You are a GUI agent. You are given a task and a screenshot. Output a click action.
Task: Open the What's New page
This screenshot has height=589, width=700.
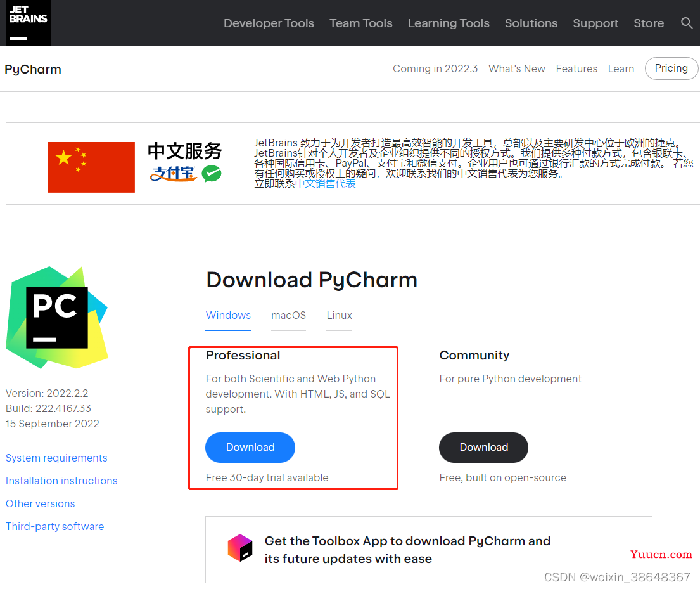[516, 68]
